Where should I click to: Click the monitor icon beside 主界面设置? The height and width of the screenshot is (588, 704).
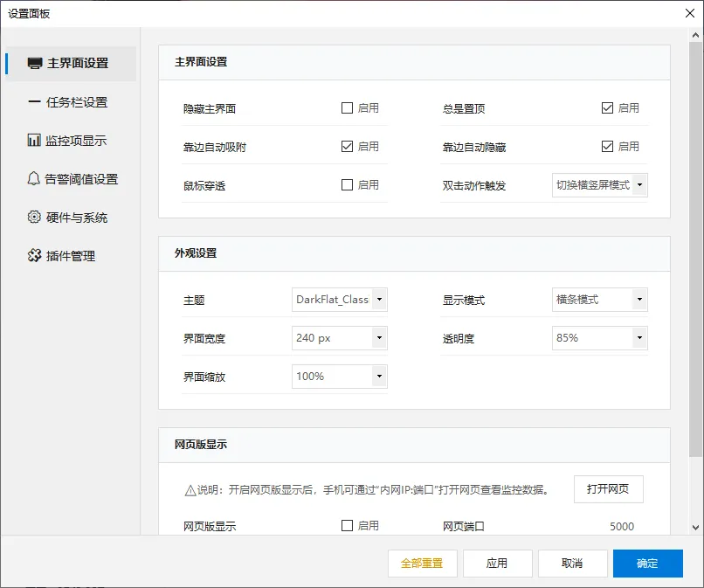point(33,63)
